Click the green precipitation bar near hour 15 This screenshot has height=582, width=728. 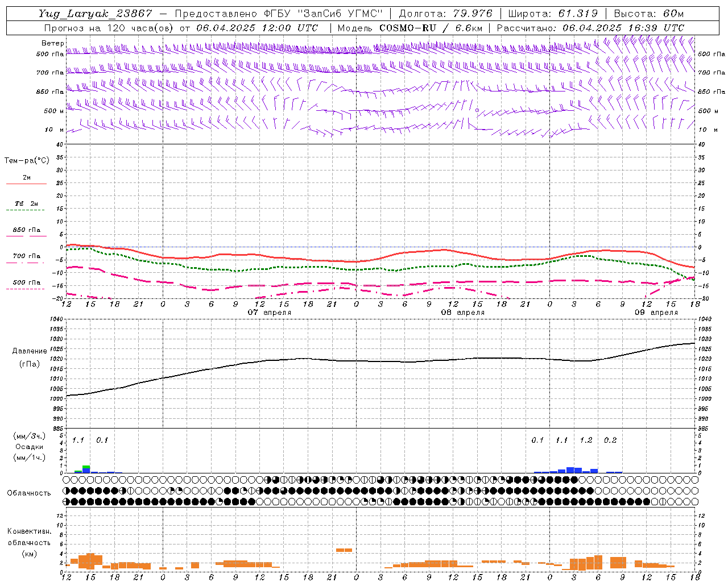click(86, 467)
